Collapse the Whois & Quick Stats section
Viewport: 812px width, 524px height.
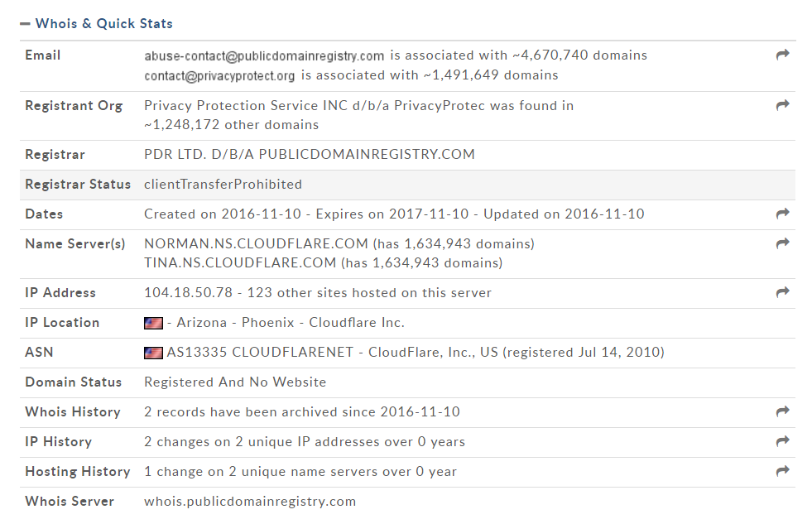click(x=25, y=24)
